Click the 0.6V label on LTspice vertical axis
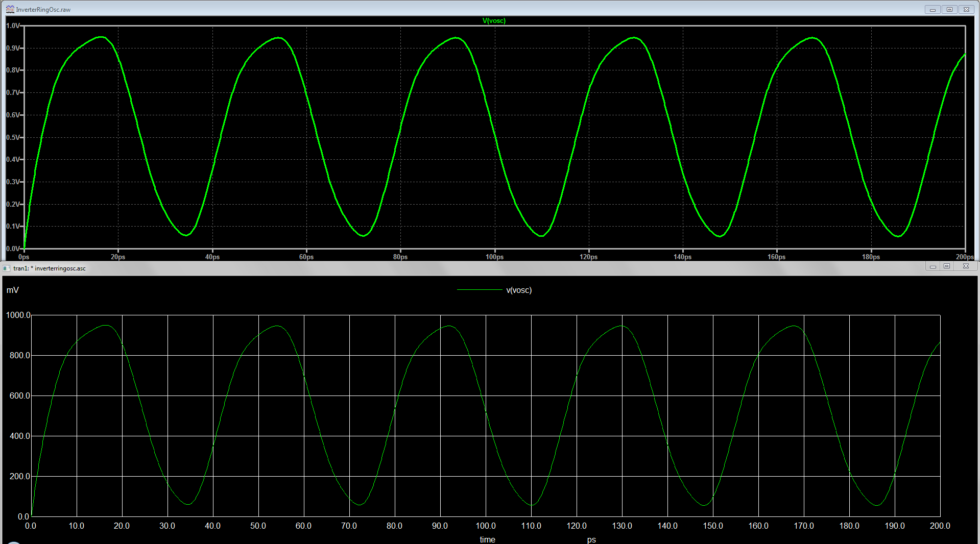Image resolution: width=980 pixels, height=544 pixels. 13,115
